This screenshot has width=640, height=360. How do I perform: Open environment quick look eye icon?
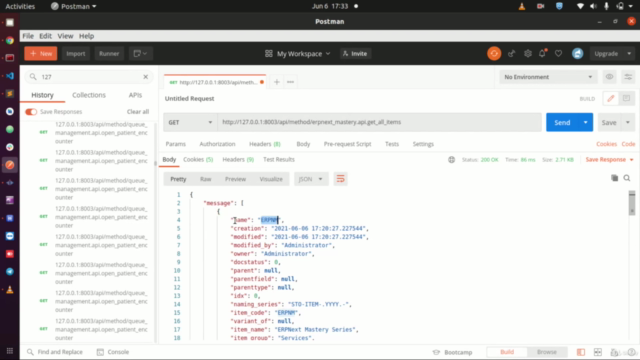coord(609,77)
